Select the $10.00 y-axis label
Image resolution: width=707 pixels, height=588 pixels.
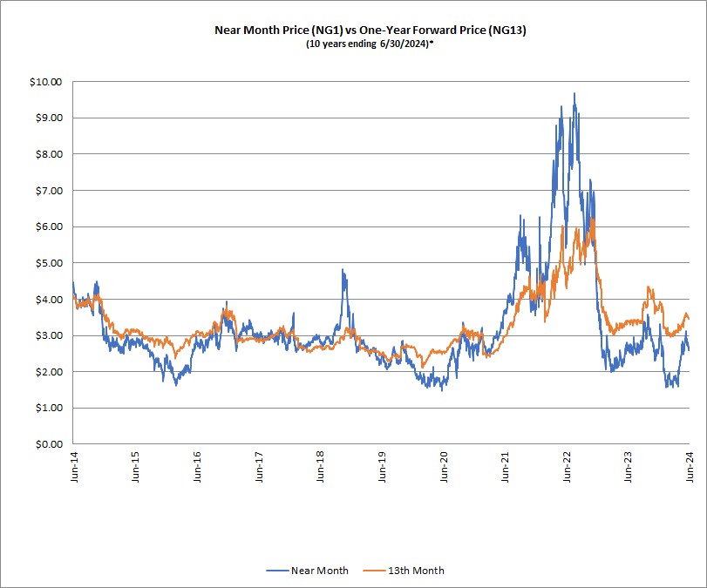coord(46,82)
